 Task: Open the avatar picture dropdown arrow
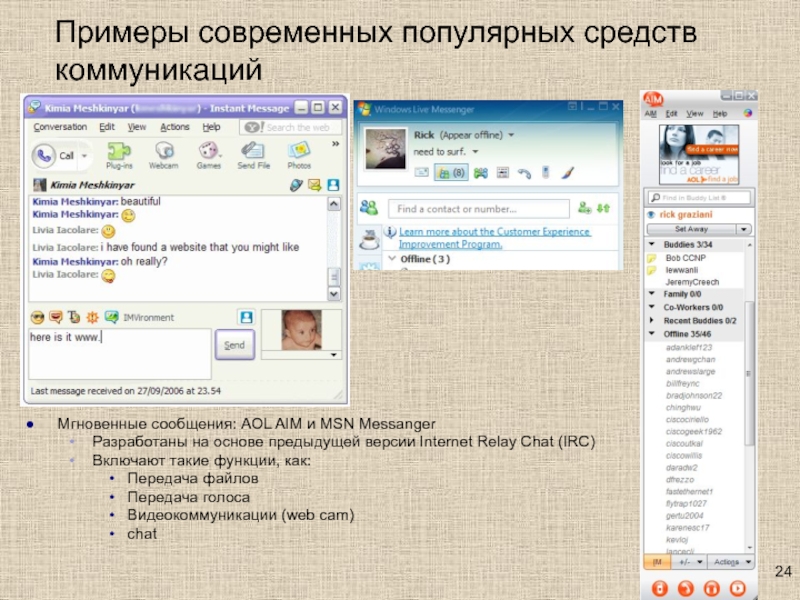pyautogui.click(x=334, y=355)
